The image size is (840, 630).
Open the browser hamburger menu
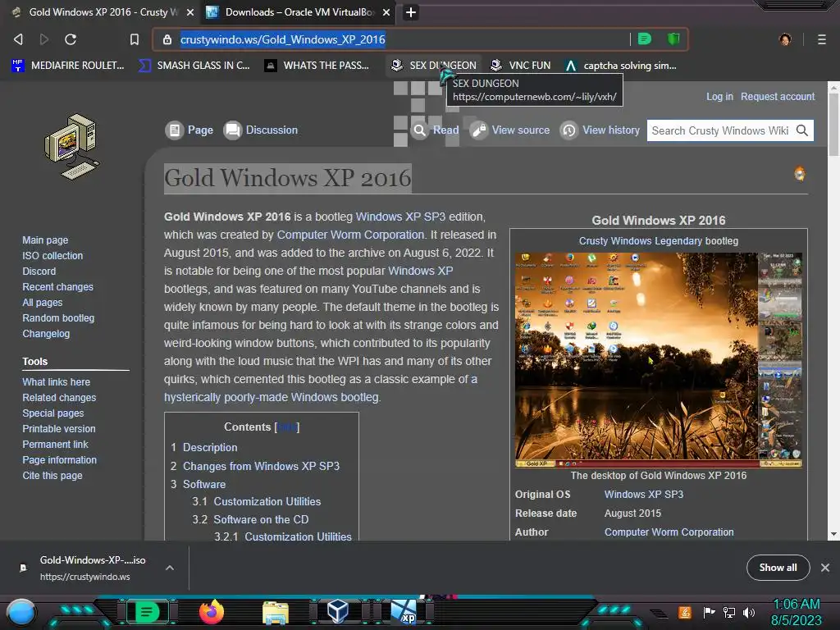tap(822, 39)
